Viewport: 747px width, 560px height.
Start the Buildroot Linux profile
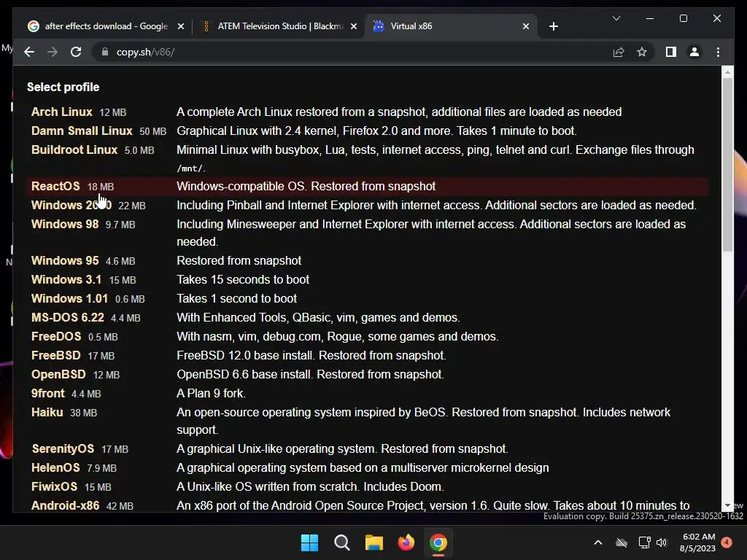(x=74, y=150)
